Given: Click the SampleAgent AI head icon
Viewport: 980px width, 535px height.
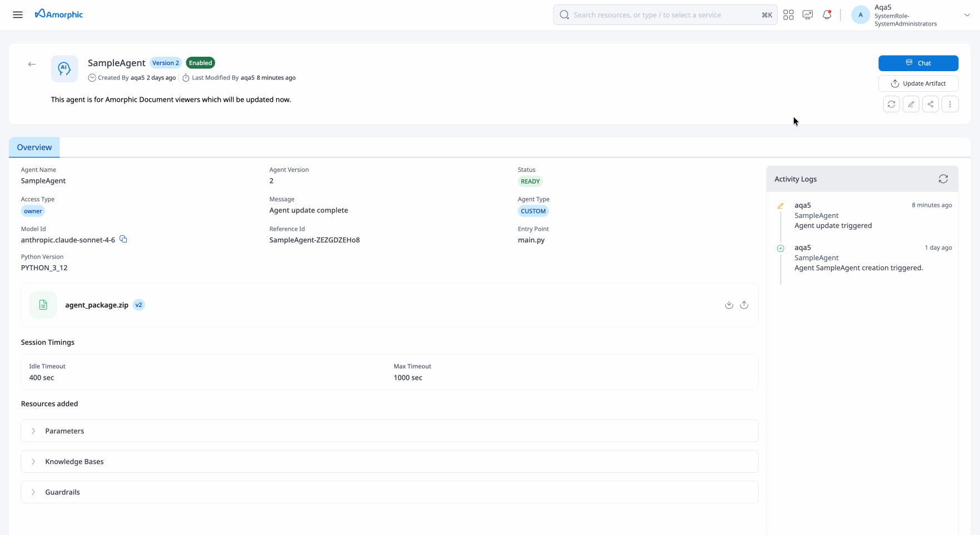Looking at the screenshot, I should (64, 69).
